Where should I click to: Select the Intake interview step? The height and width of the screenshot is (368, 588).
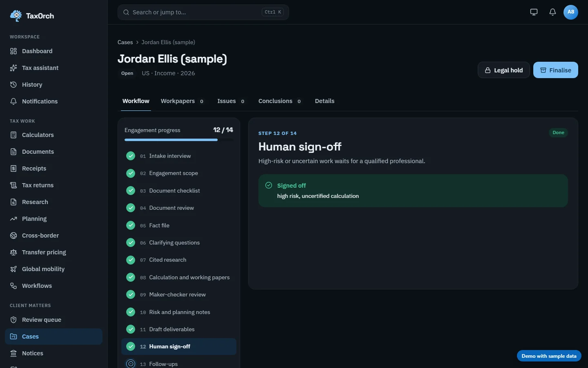click(x=179, y=156)
